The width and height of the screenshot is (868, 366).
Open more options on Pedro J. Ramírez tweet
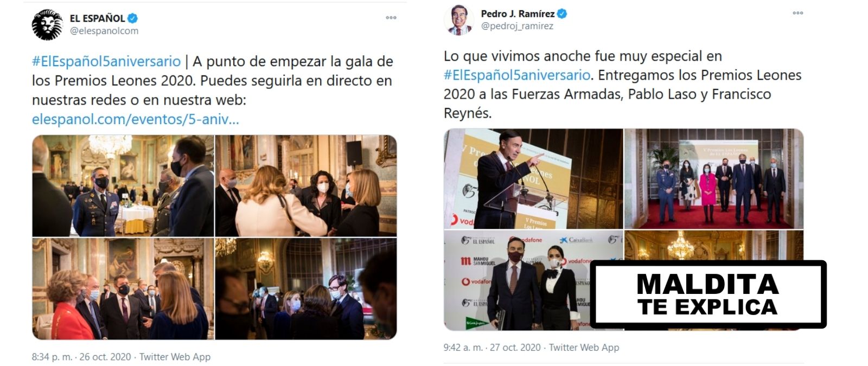tap(797, 13)
